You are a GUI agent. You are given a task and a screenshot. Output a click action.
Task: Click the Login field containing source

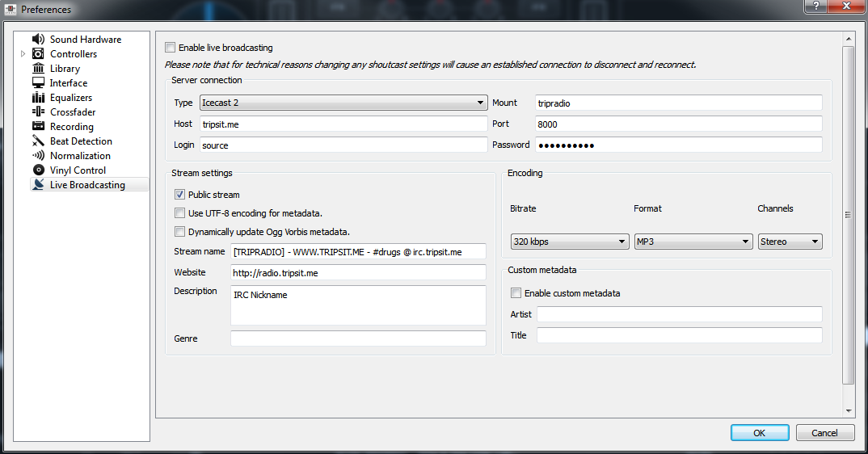click(343, 145)
